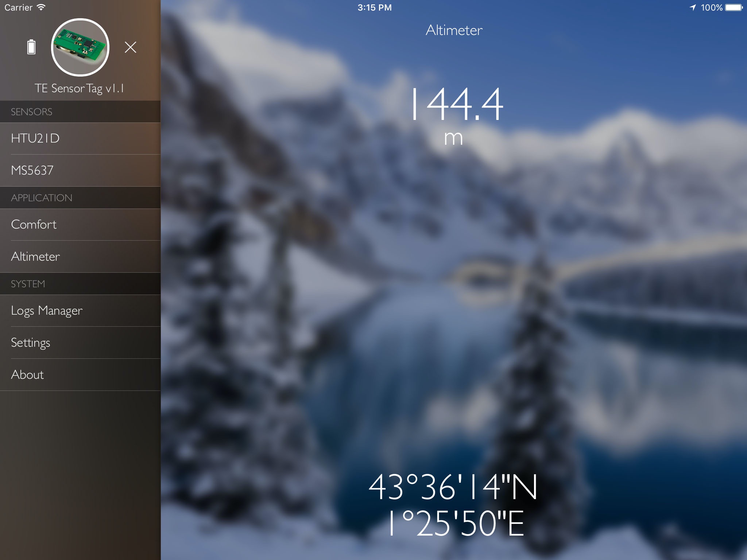Image resolution: width=747 pixels, height=560 pixels.
Task: Expand the SYSTEM section header
Action: tap(80, 284)
